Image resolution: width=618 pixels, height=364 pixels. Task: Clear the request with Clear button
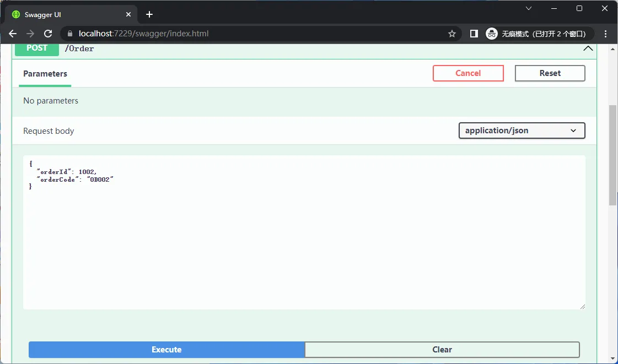click(442, 350)
